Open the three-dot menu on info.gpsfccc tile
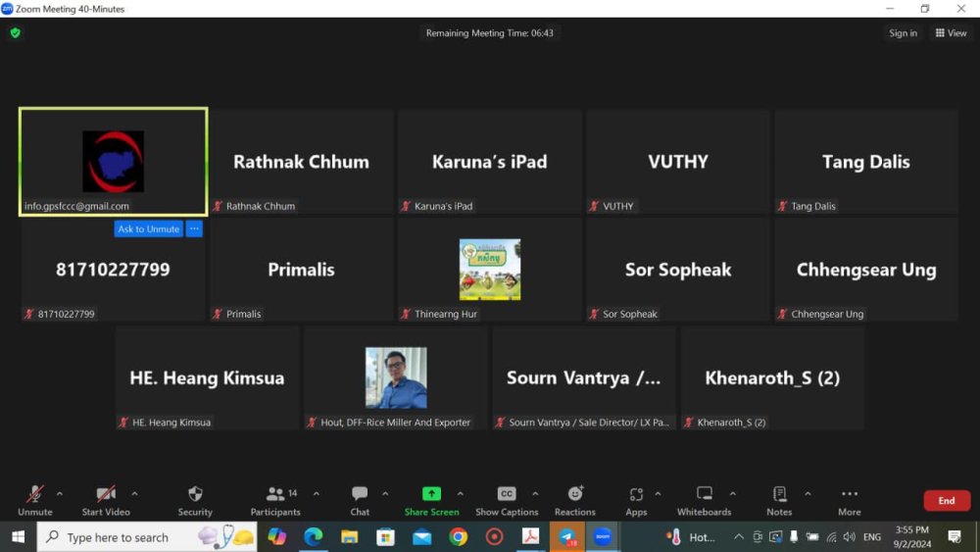 click(194, 229)
